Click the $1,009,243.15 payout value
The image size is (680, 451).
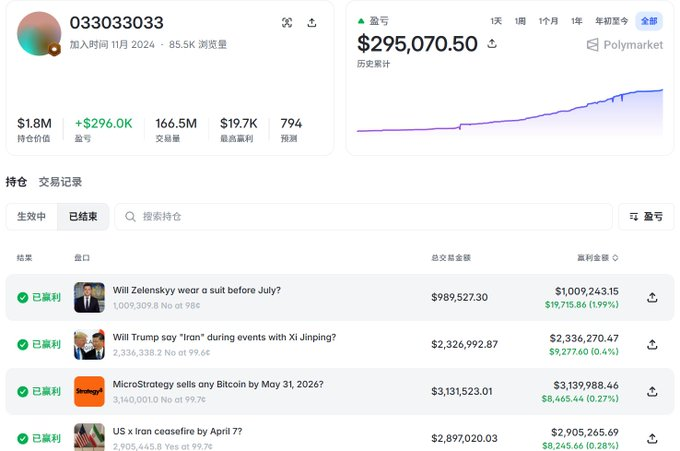click(587, 291)
